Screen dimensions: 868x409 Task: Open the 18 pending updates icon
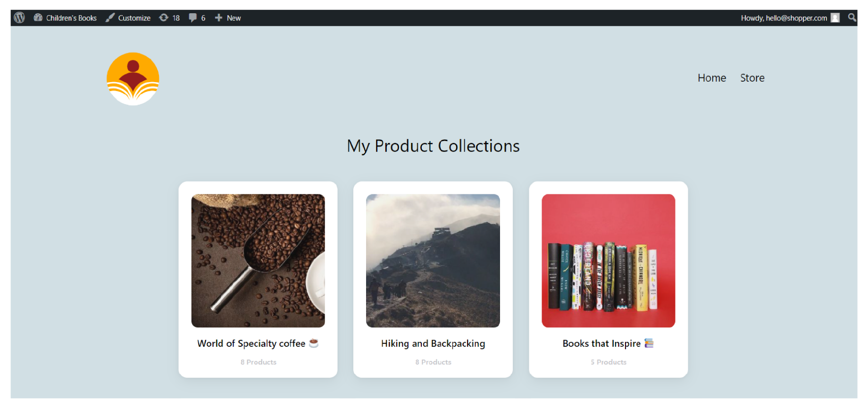tap(164, 18)
